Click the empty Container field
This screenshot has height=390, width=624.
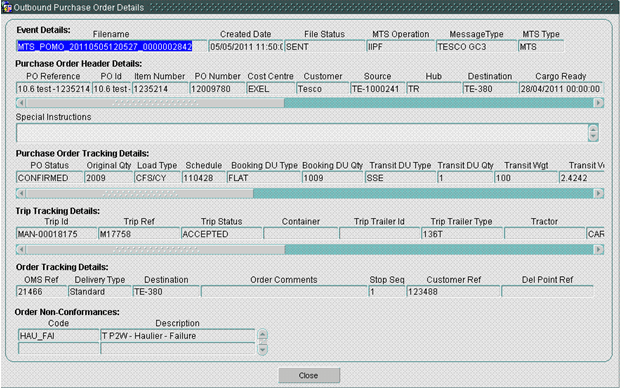click(301, 234)
